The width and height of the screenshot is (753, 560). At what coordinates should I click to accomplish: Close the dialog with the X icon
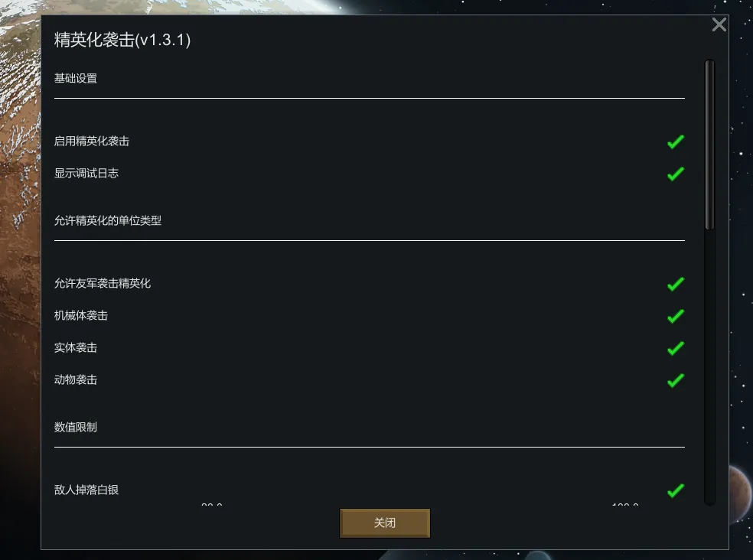(719, 24)
